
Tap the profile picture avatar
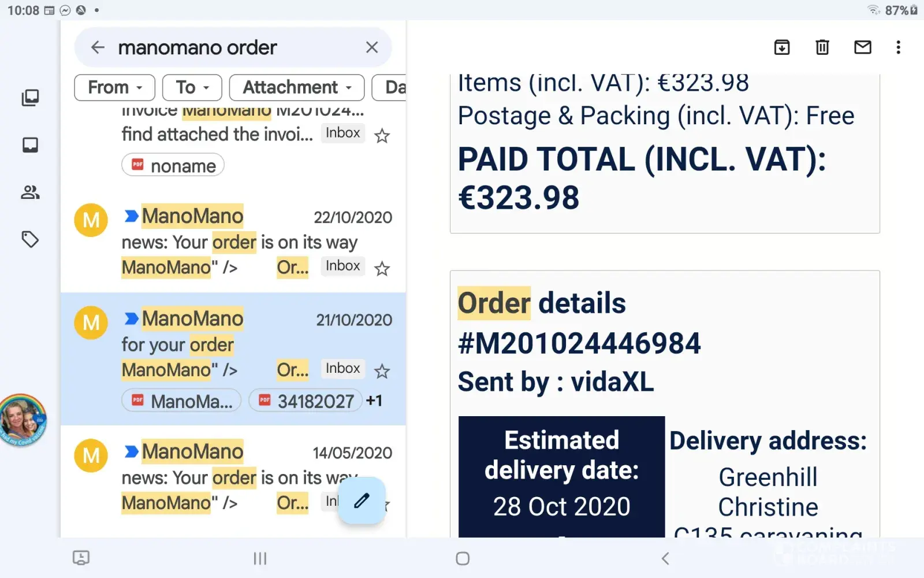22,420
